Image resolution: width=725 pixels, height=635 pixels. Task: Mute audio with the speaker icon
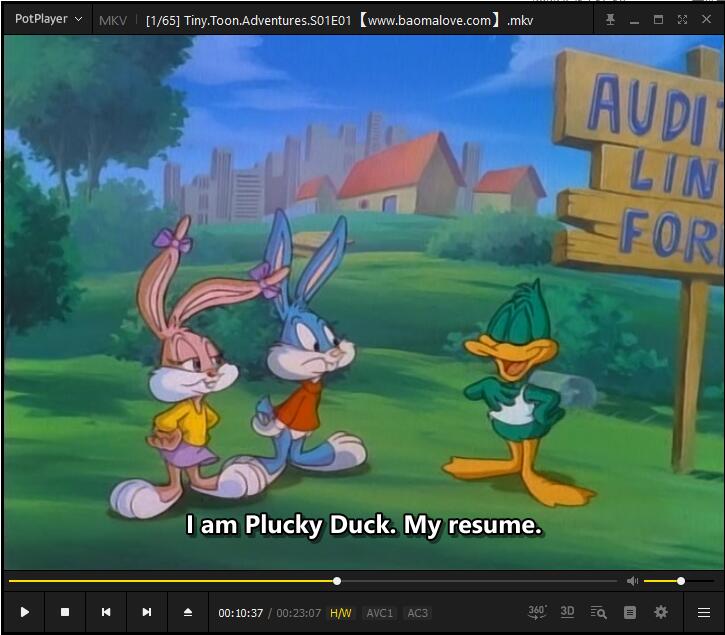tap(632, 581)
